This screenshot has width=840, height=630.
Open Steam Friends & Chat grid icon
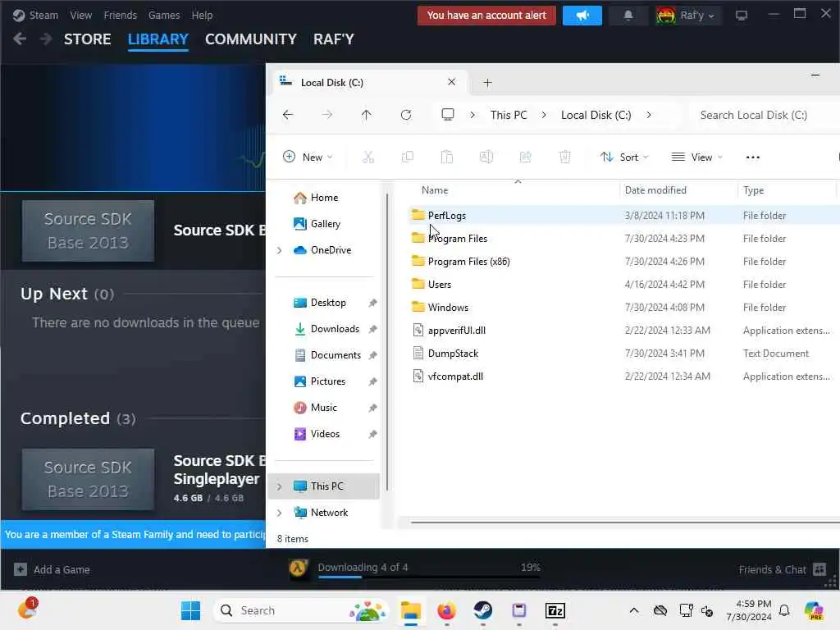pyautogui.click(x=819, y=569)
